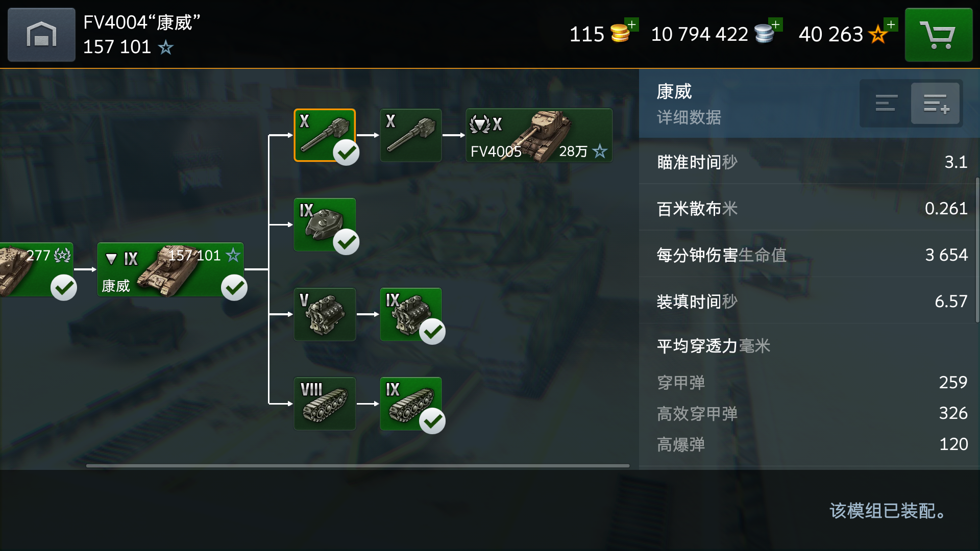
Task: Open the FV4005 tier X tank
Action: pyautogui.click(x=539, y=135)
